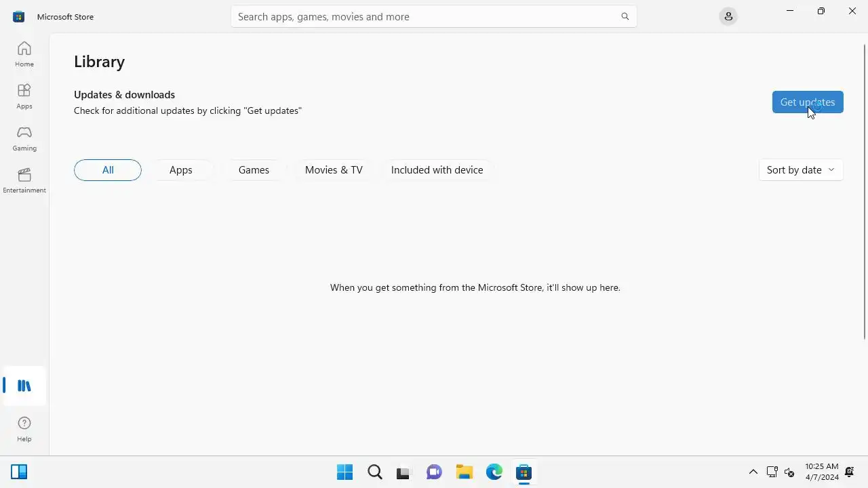Open the Apps section in sidebar

coord(24,96)
